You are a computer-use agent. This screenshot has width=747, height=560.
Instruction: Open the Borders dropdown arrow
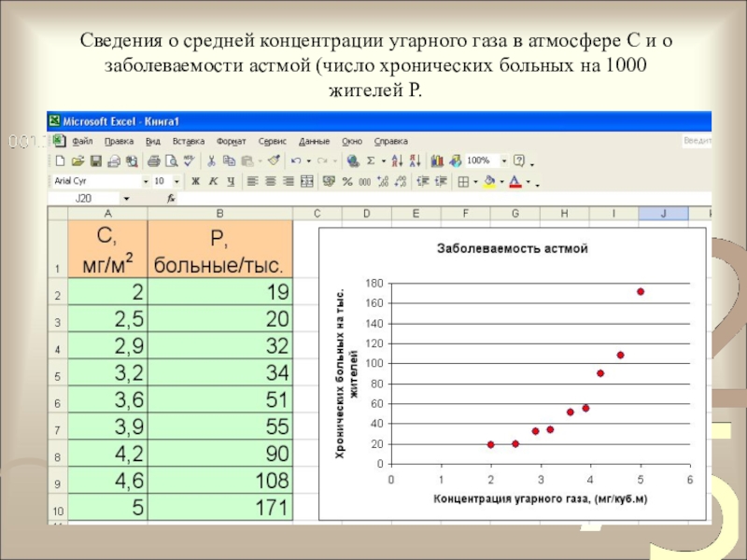tap(475, 182)
